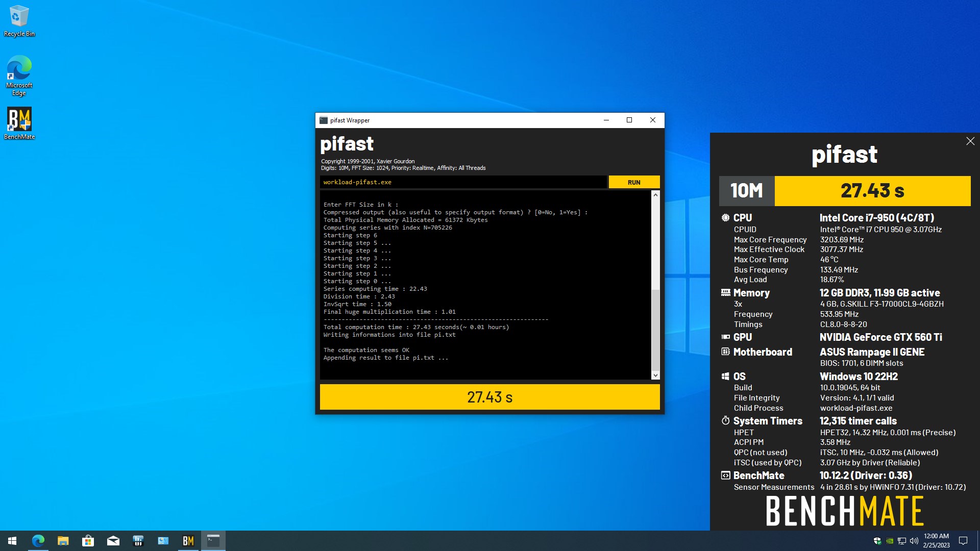The image size is (980, 551).
Task: Click the System Timers stopwatch icon
Action: click(725, 421)
